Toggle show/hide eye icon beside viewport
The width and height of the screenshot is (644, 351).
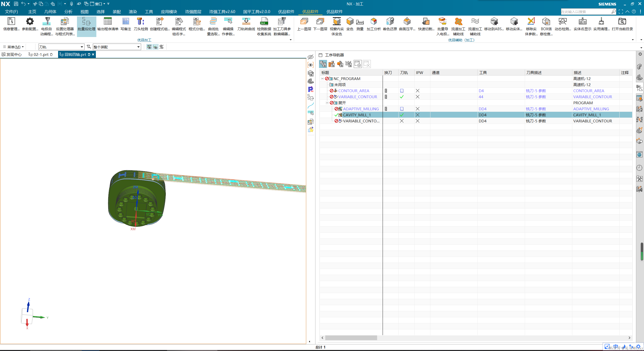(x=311, y=57)
